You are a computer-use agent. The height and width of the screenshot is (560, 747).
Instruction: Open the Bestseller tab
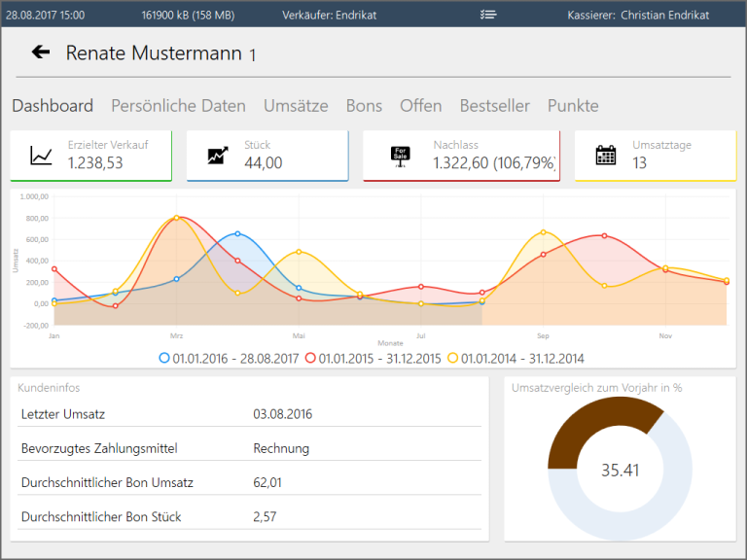click(x=494, y=106)
